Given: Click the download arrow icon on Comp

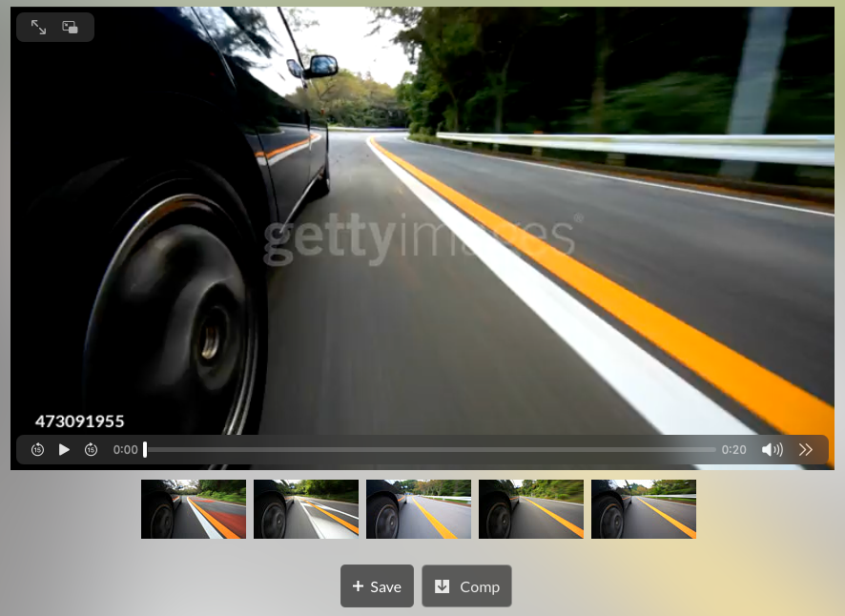Looking at the screenshot, I should [443, 586].
